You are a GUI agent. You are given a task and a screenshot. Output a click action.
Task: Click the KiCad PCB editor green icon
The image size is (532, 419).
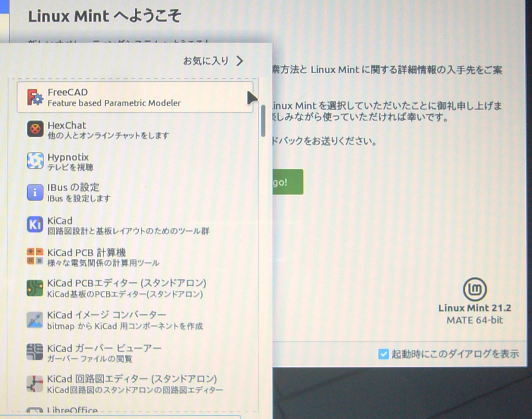[x=35, y=288]
